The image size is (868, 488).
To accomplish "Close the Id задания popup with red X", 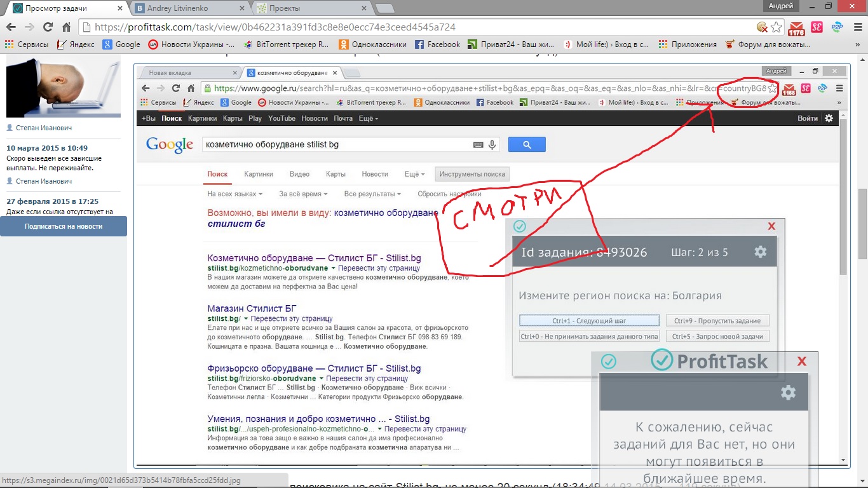I will pyautogui.click(x=771, y=226).
